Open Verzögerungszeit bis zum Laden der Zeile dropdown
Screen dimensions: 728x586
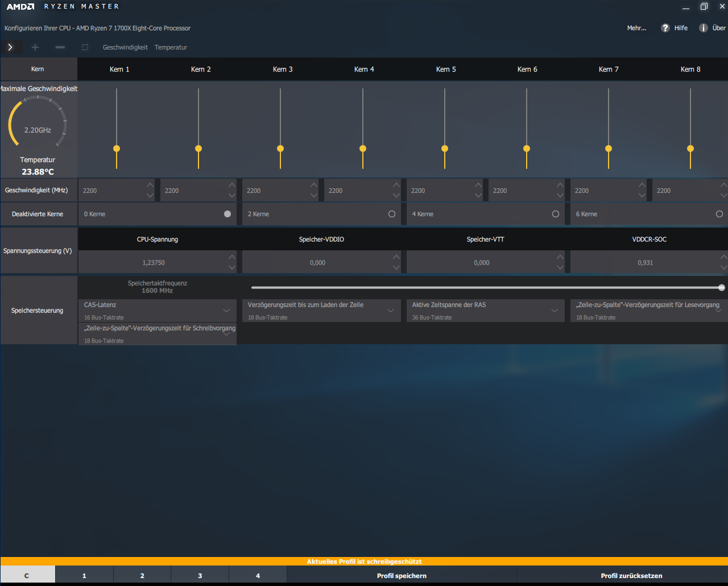(x=321, y=311)
